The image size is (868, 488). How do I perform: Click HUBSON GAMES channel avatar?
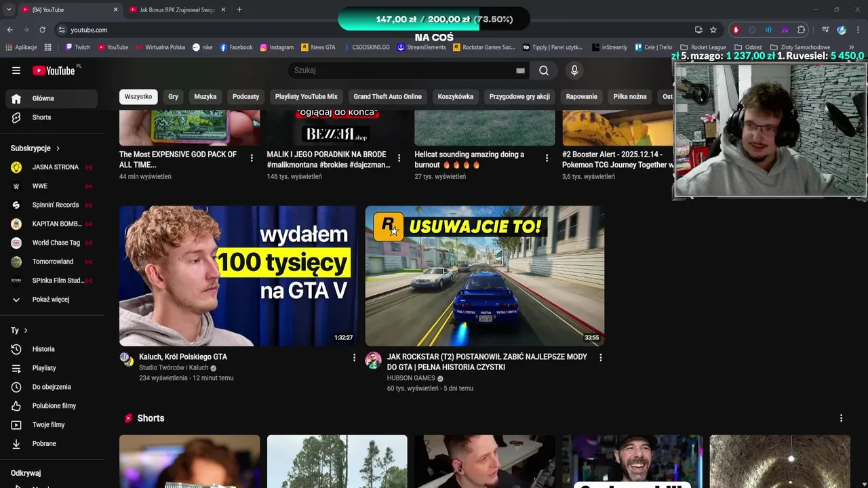pyautogui.click(x=374, y=360)
